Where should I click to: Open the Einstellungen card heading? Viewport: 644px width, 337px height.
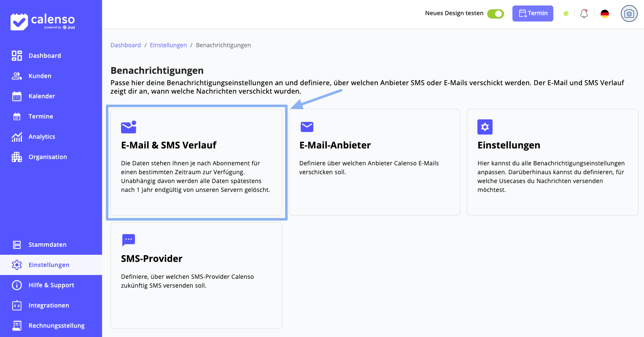click(509, 145)
